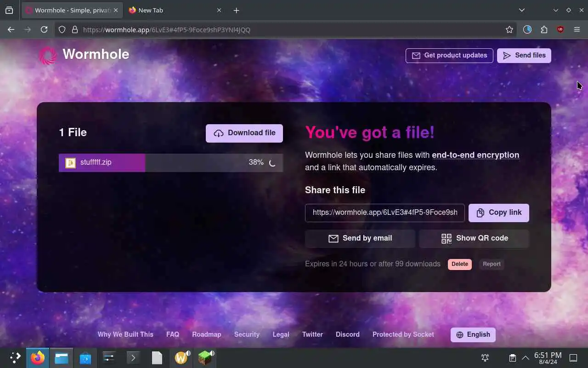Open the terminal taskbar icon
Screen dimensions: 588x368
pos(133,357)
